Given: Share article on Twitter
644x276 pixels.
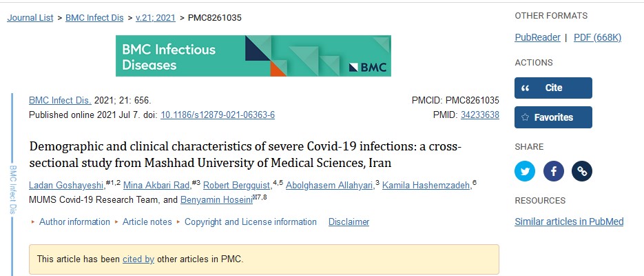Looking at the screenshot, I should tap(525, 171).
